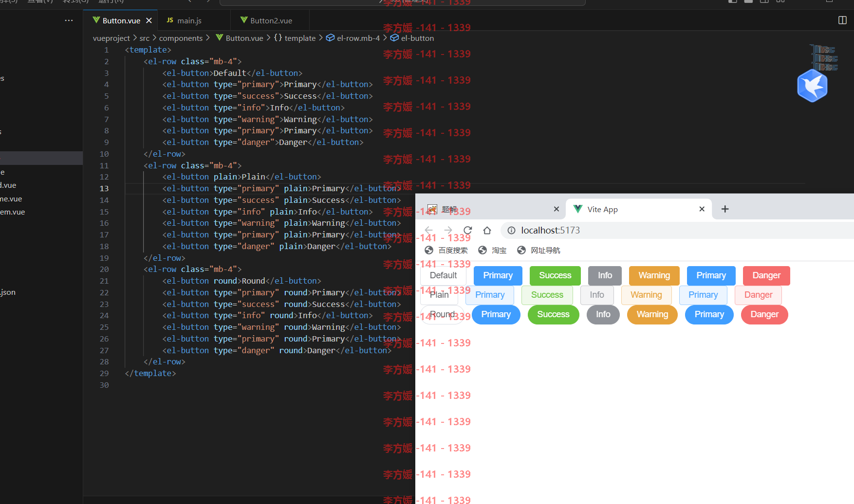Click the solid orange Warning button
The width and height of the screenshot is (854, 504).
pyautogui.click(x=654, y=275)
